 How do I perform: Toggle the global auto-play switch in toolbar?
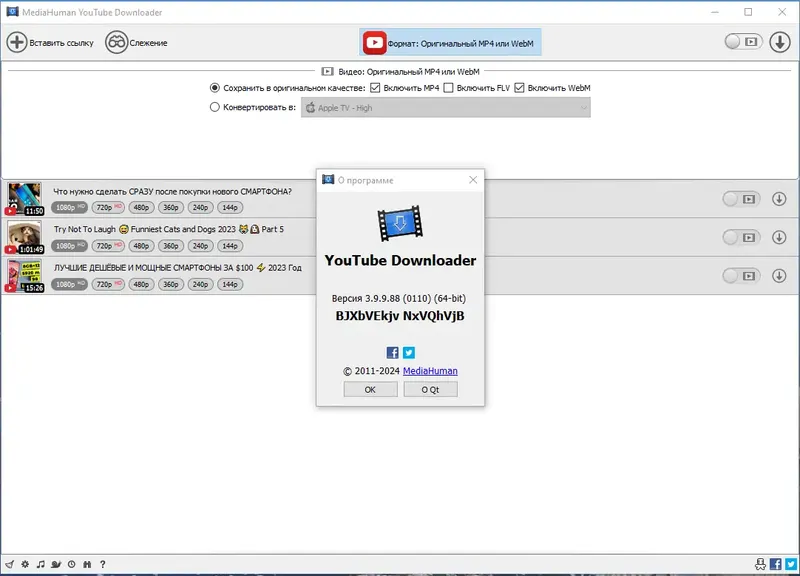click(x=743, y=42)
